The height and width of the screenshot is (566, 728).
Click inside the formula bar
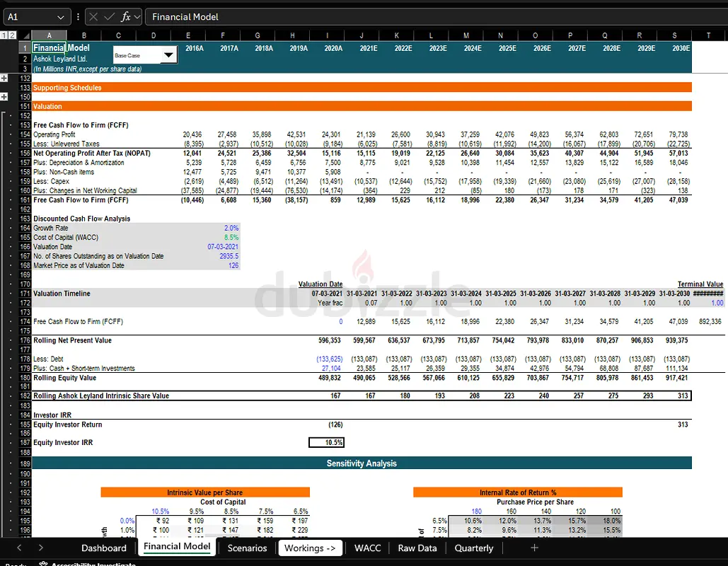click(x=283, y=16)
